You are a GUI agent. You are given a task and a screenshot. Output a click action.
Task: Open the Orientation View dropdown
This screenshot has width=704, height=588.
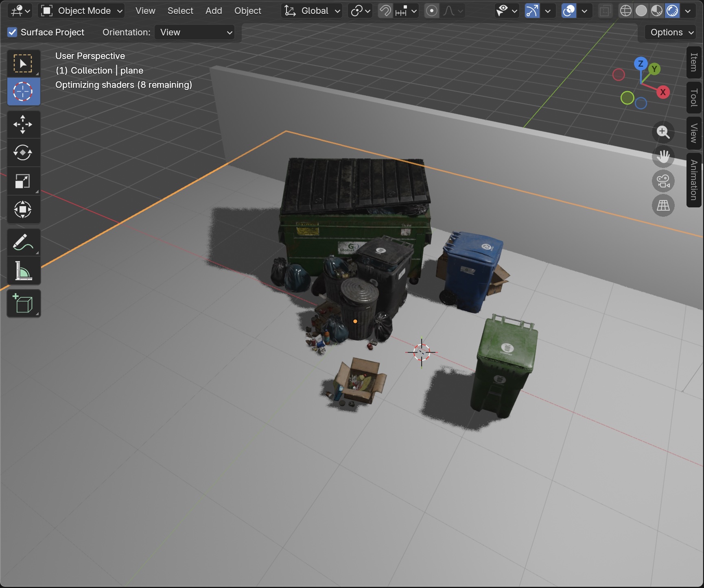pos(195,32)
